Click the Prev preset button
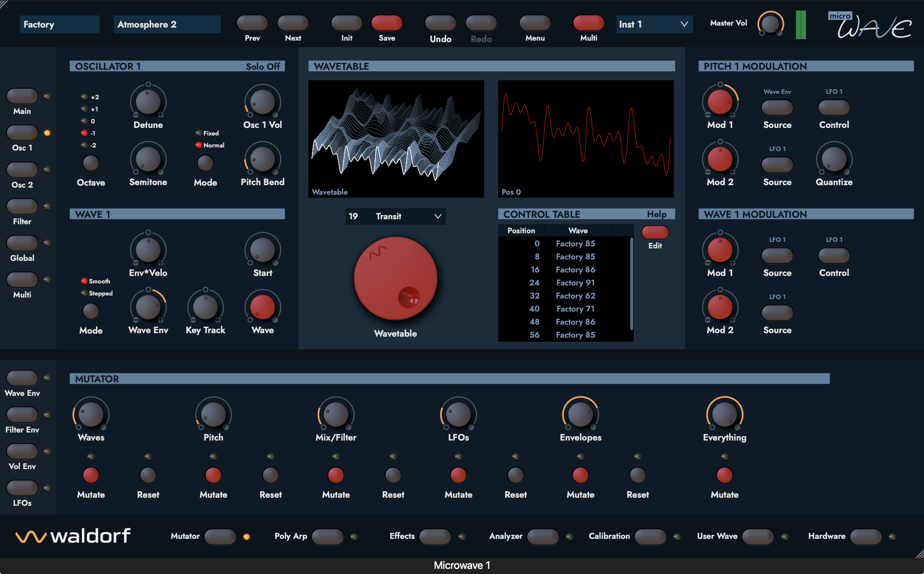The width and height of the screenshot is (924, 574). tap(252, 23)
